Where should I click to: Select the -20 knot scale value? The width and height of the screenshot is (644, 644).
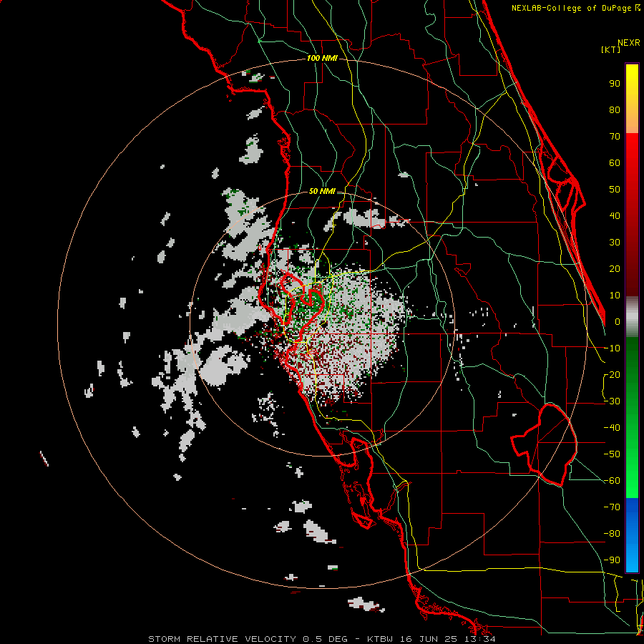point(612,375)
